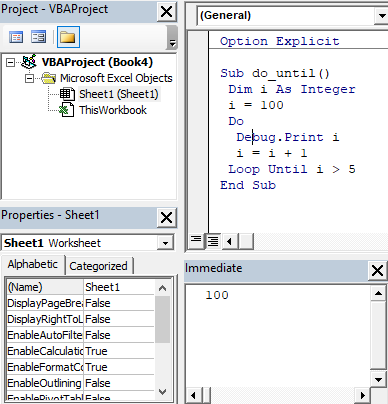Close the Immediate window
This screenshot has height=404, width=388.
pyautogui.click(x=377, y=270)
